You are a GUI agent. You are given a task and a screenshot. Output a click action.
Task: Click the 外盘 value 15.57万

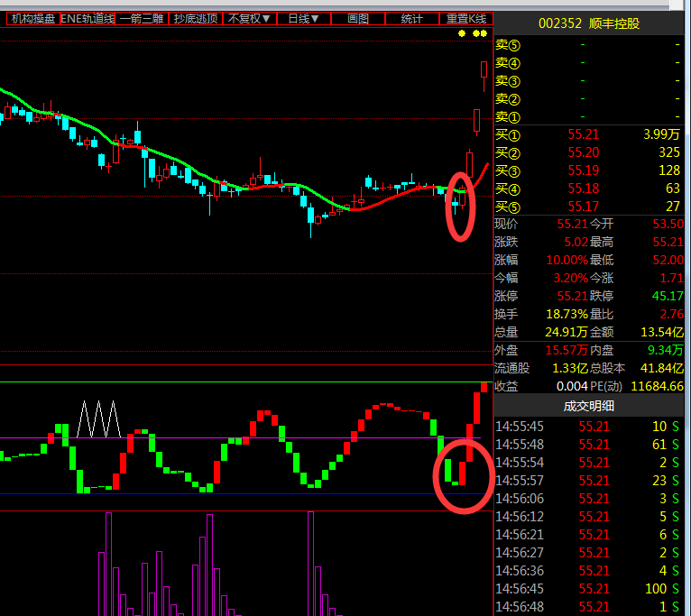(567, 350)
